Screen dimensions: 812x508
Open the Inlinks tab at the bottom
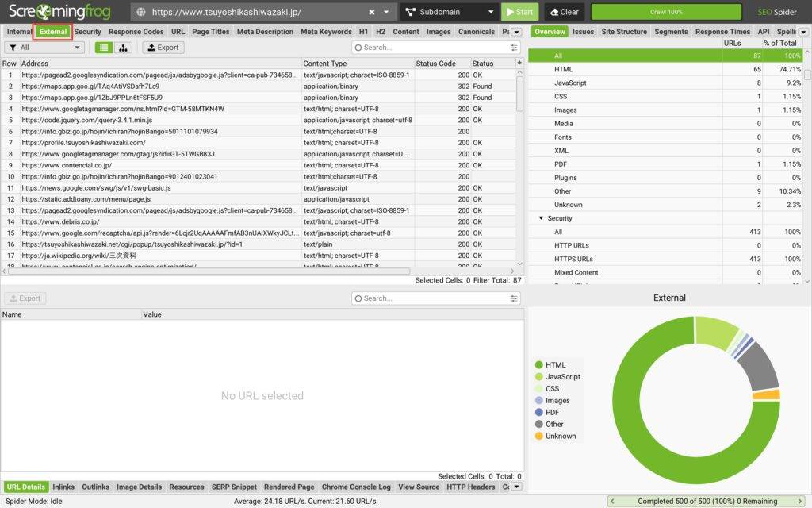63,487
